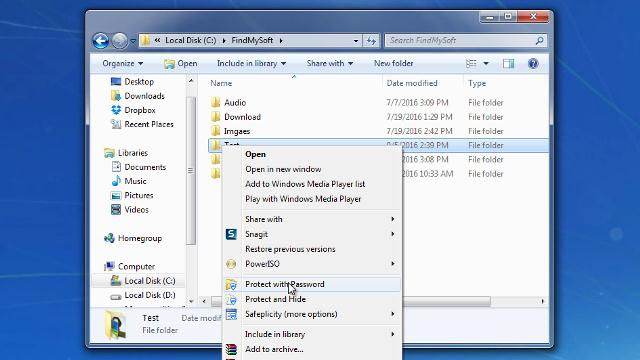Click the Forward navigation arrow
This screenshot has height=360, width=640.
point(120,40)
